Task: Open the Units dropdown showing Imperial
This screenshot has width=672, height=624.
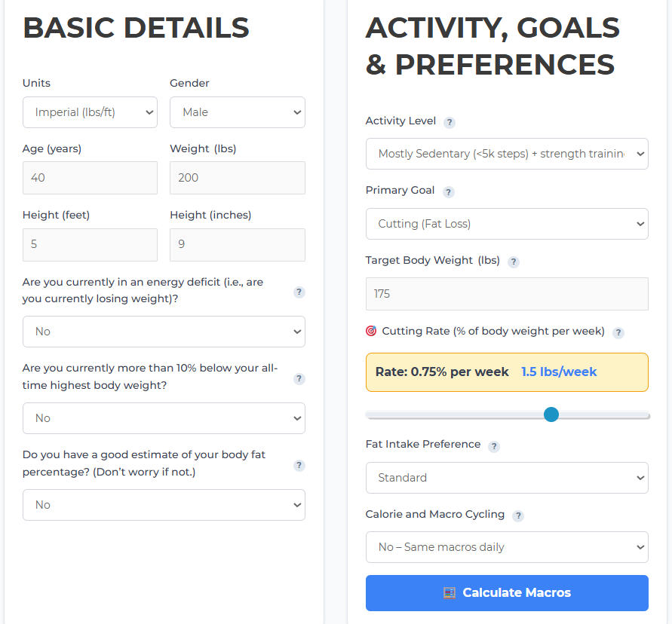Action: coord(90,112)
